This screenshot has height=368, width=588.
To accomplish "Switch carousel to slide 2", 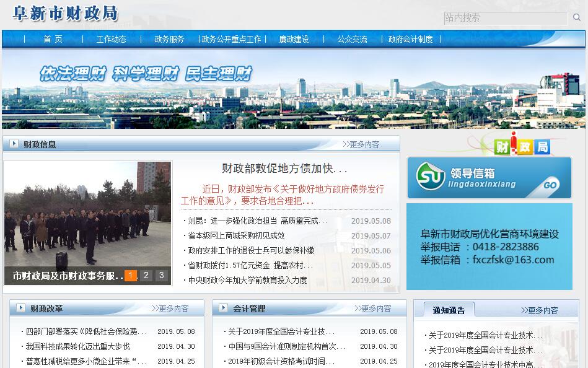I will (x=146, y=276).
